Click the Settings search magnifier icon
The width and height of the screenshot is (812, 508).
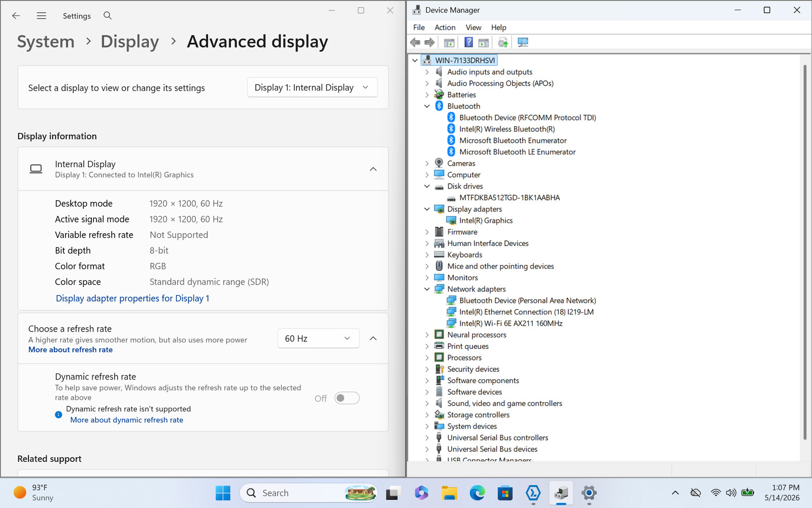(108, 16)
